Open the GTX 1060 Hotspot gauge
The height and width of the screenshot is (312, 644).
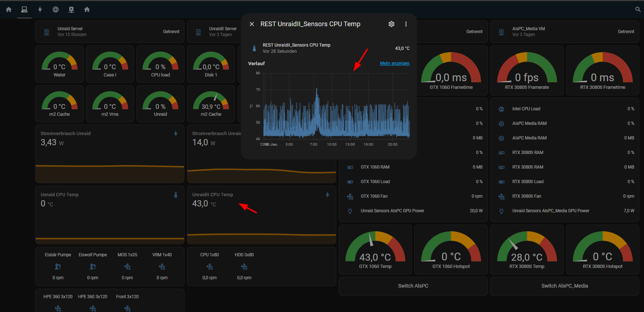451,249
